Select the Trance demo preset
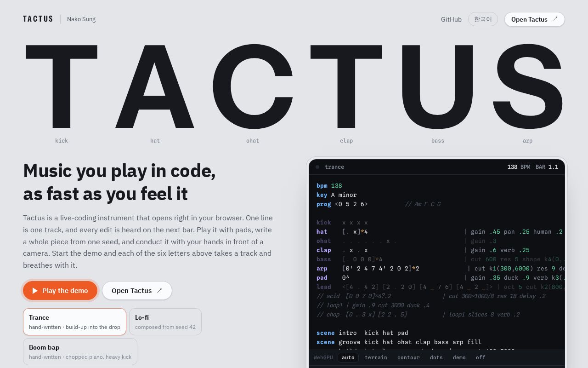The height and width of the screenshot is (368, 588). coord(74,322)
